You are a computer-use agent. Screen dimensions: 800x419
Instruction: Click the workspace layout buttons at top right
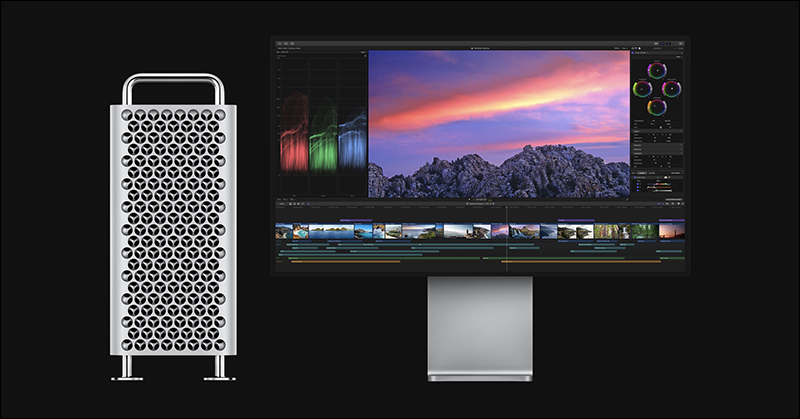tap(667, 44)
